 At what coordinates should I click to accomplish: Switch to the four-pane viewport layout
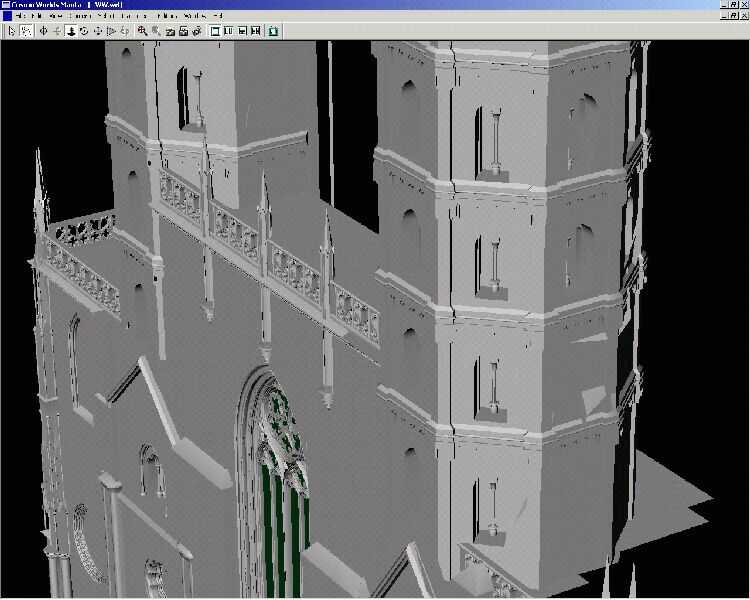pyautogui.click(x=256, y=31)
